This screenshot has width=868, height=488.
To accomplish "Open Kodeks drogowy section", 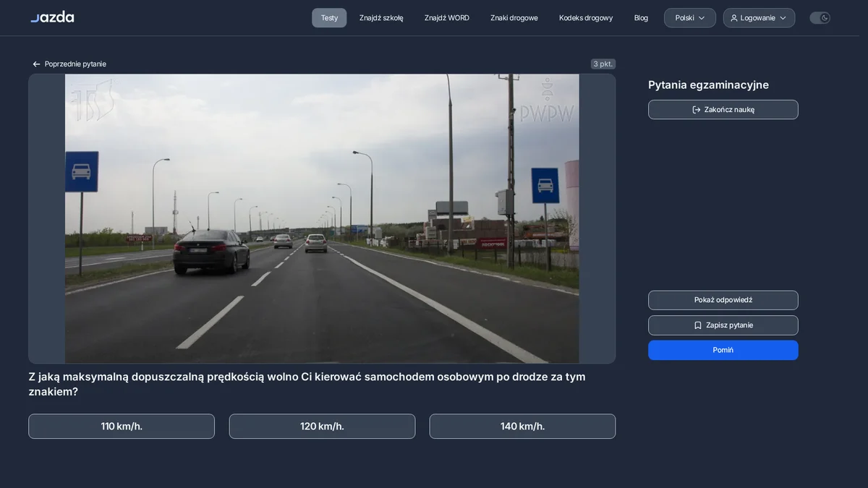I will point(586,18).
